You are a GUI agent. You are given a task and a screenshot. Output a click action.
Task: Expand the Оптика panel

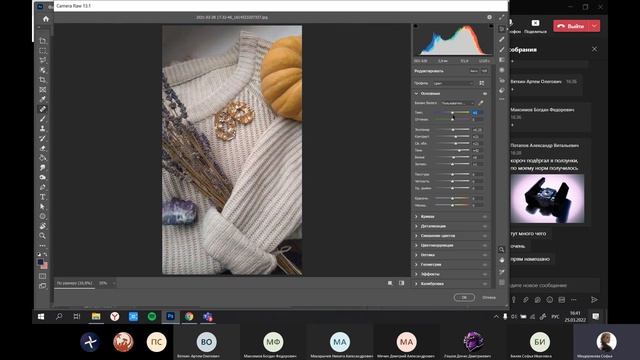click(416, 255)
